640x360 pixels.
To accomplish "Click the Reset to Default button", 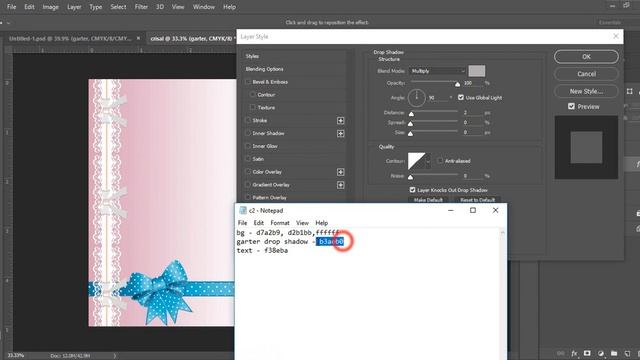I will 478,200.
